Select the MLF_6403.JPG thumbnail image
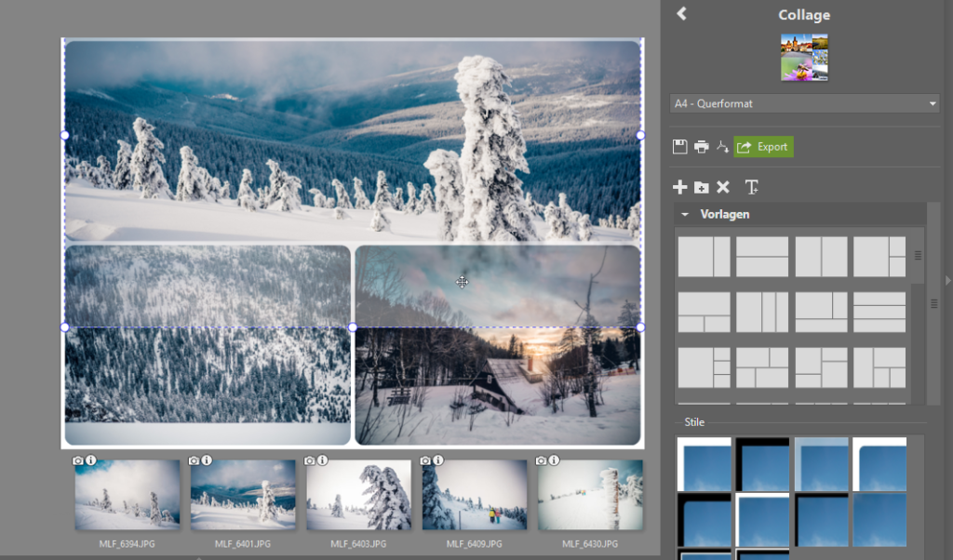The image size is (953, 560). pyautogui.click(x=358, y=494)
